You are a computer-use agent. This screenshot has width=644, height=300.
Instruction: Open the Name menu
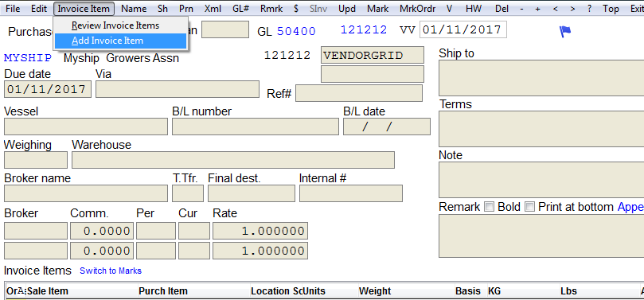click(x=134, y=9)
